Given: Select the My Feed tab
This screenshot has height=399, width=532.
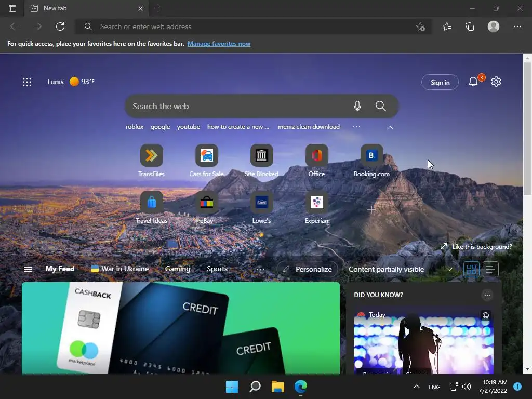Looking at the screenshot, I should pyautogui.click(x=60, y=269).
